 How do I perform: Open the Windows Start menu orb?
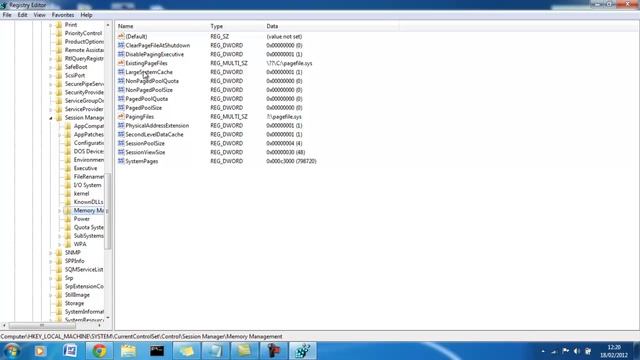coord(11,351)
